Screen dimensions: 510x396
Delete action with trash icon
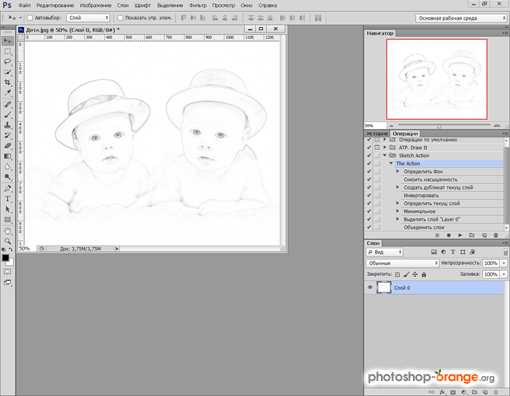tap(496, 235)
